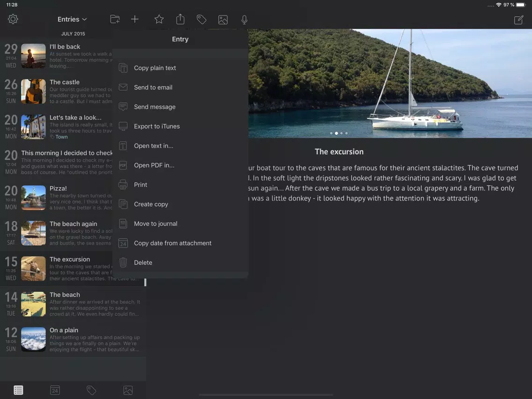Open This morning I decided entry
This screenshot has height=399, width=532.
tap(56, 163)
